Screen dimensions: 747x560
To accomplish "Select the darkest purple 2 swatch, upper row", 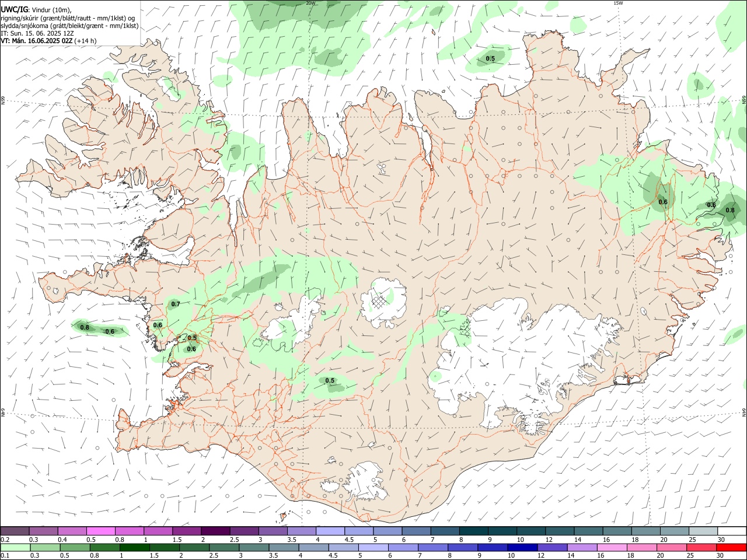I will tap(215, 531).
